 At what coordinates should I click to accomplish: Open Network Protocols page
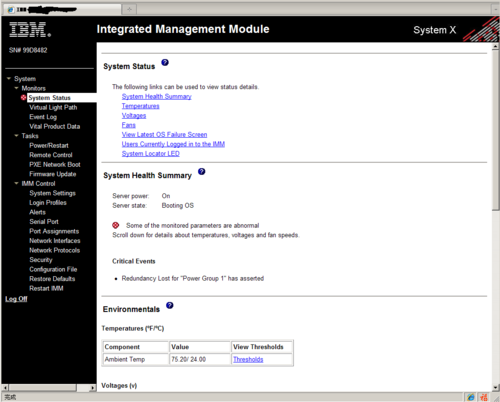click(54, 250)
